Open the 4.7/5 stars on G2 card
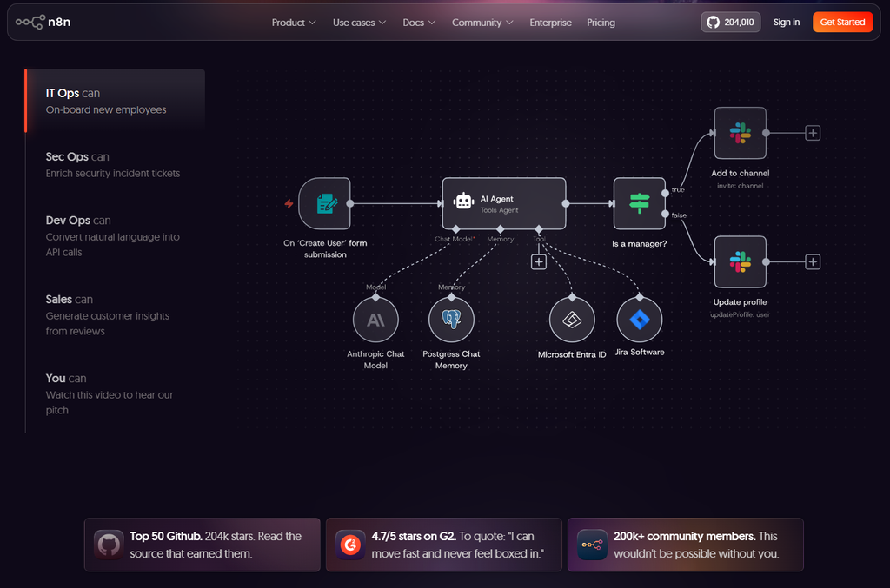The image size is (890, 588). pyautogui.click(x=444, y=545)
